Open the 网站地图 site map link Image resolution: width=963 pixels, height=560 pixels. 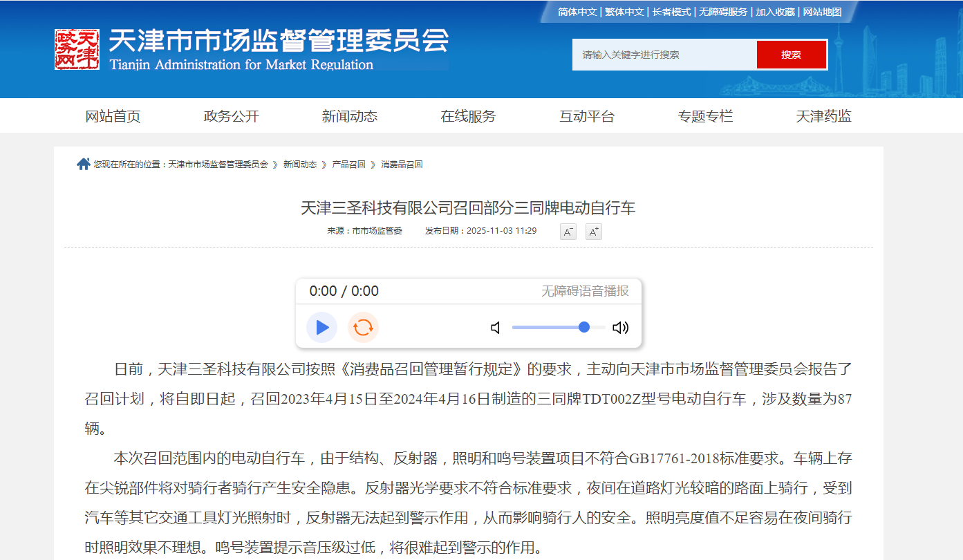point(822,12)
